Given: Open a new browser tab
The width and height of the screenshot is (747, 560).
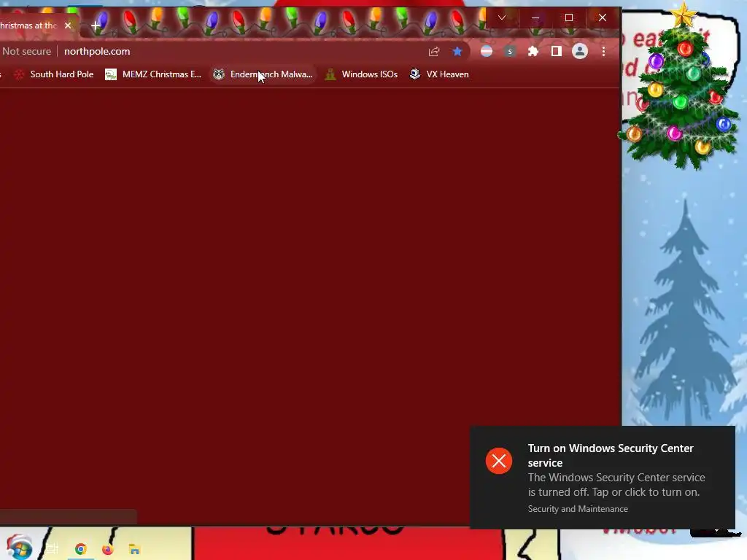Looking at the screenshot, I should (x=96, y=26).
